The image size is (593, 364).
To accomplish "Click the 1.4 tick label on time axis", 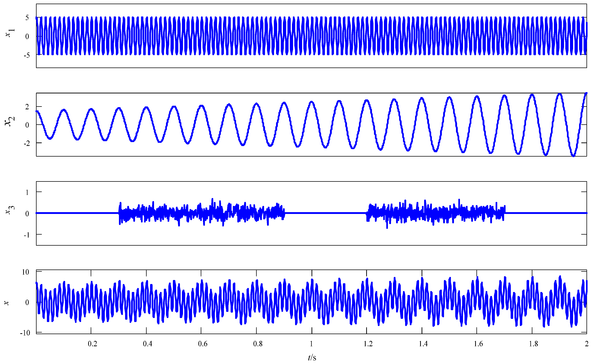I will click(423, 344).
